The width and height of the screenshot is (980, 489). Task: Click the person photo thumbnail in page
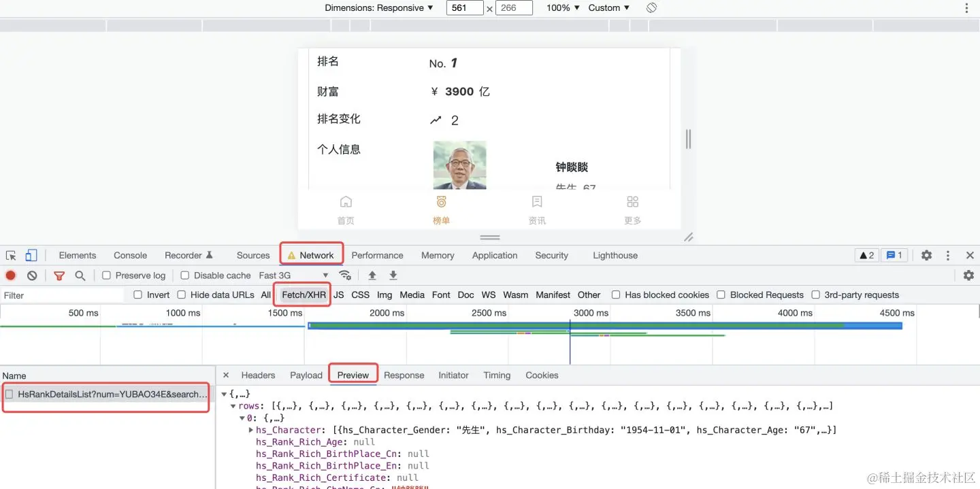(460, 165)
